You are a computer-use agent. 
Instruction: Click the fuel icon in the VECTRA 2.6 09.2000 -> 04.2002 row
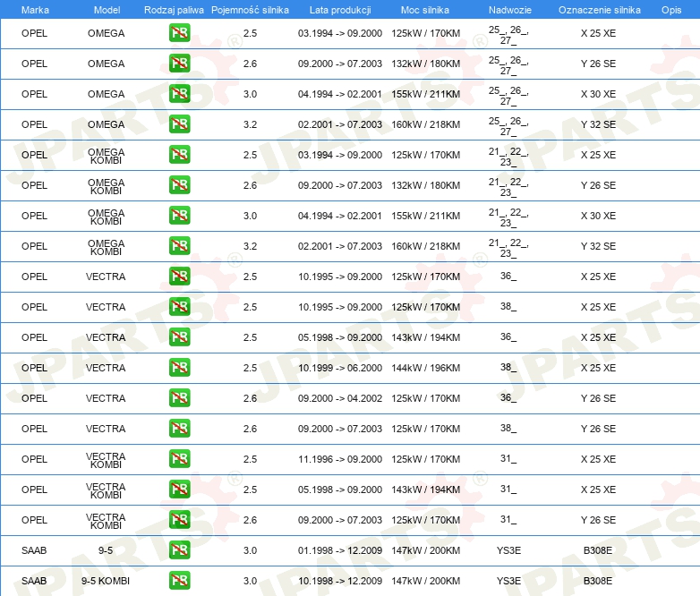(x=179, y=397)
